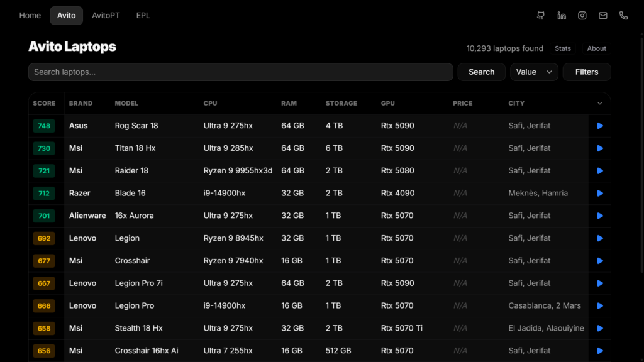Open the Instagram icon link
Viewport: 644px width, 362px height.
(582, 16)
